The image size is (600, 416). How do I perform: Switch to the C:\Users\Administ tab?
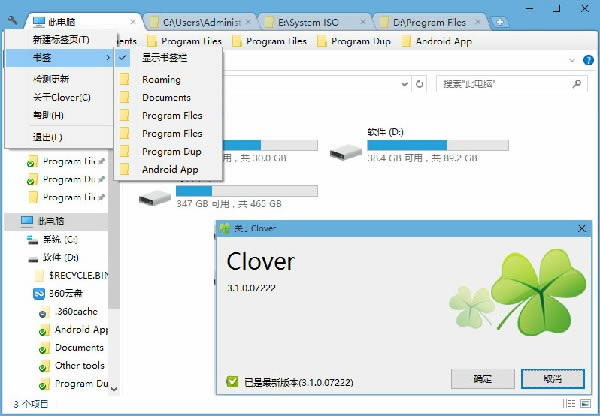[201, 22]
